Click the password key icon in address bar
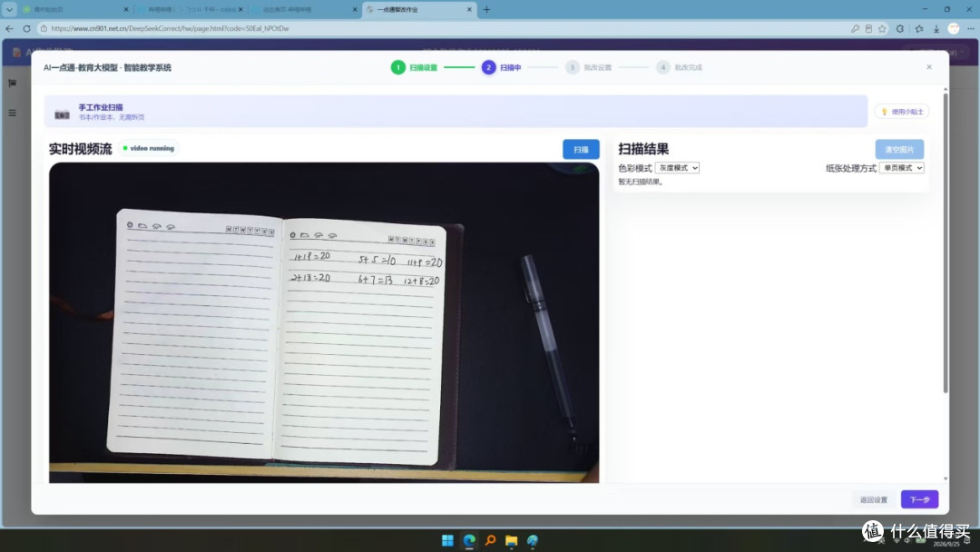 [855, 29]
